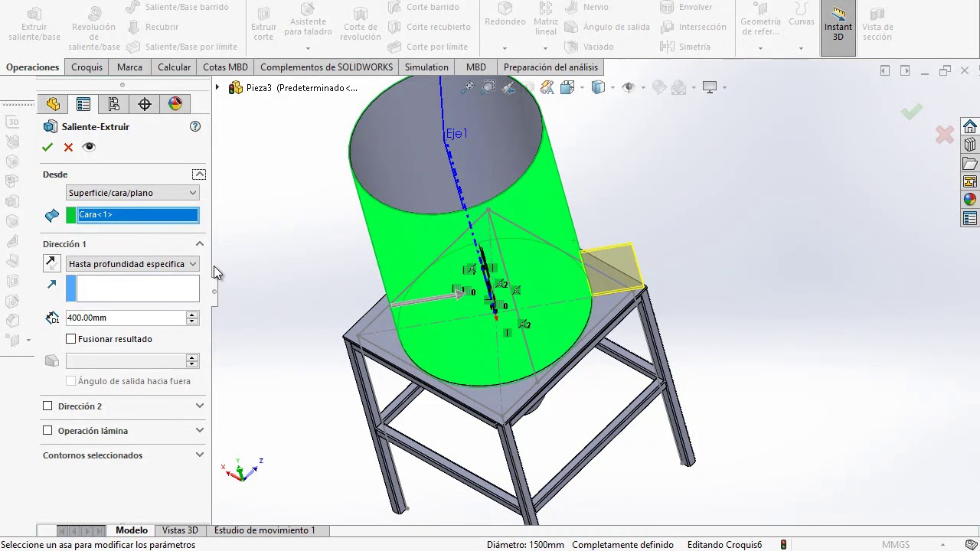This screenshot has width=980, height=551.
Task: Open the Cotas MBD tab
Action: tap(225, 67)
